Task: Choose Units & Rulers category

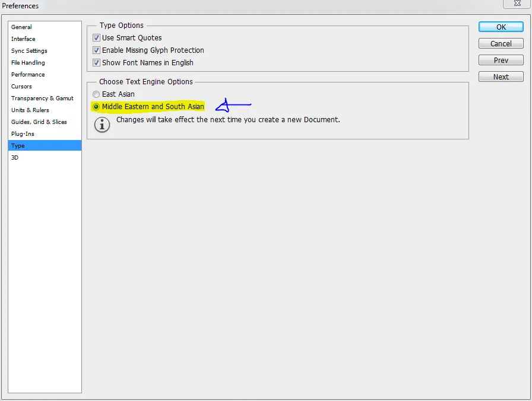Action: 30,110
